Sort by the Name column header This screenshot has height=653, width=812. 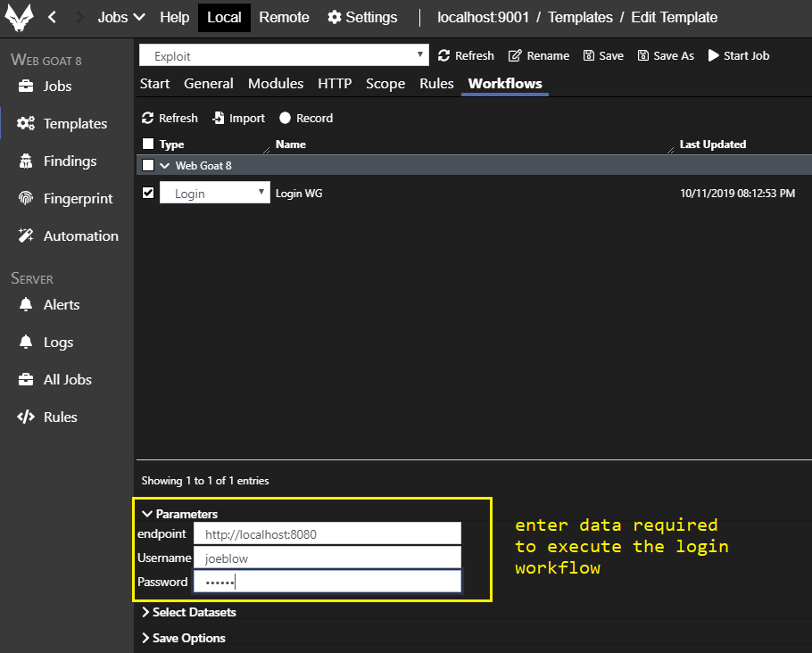coord(291,145)
